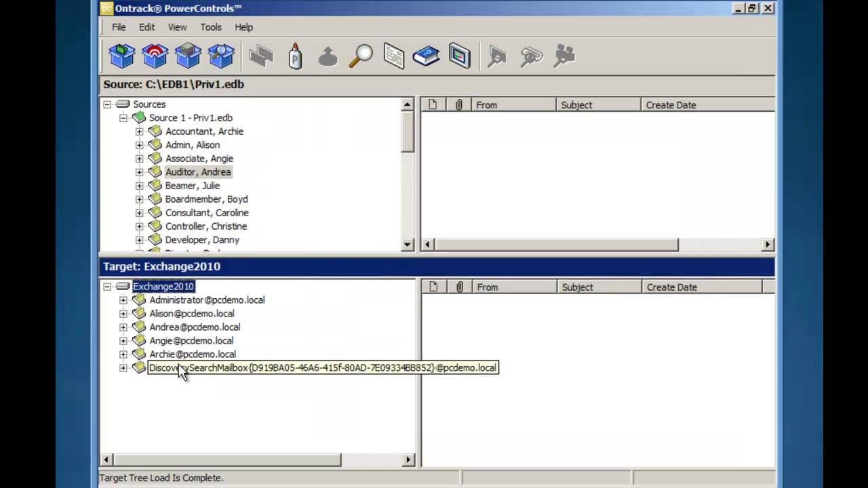The width and height of the screenshot is (868, 488).
Task: Click the document report toolbar icon
Action: click(x=394, y=56)
